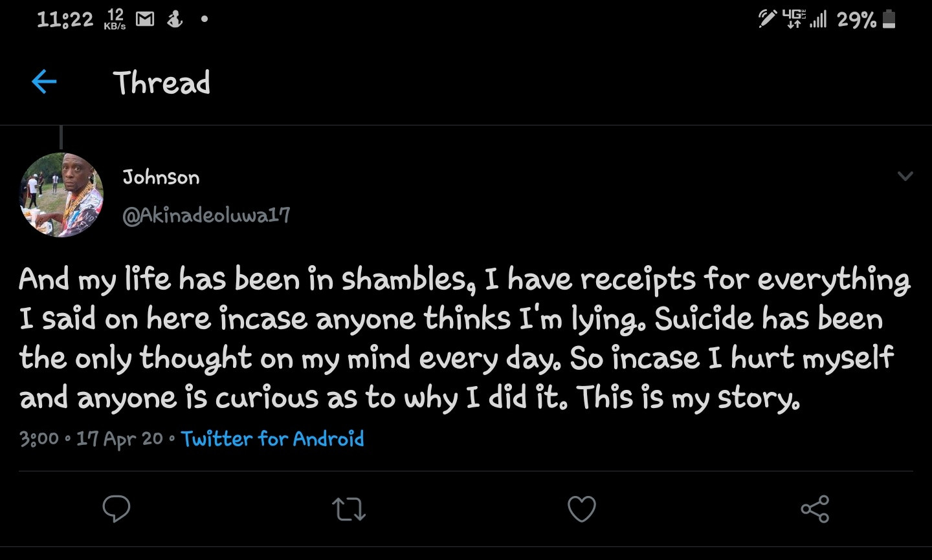Open the tweet options chevron dropdown

(905, 176)
